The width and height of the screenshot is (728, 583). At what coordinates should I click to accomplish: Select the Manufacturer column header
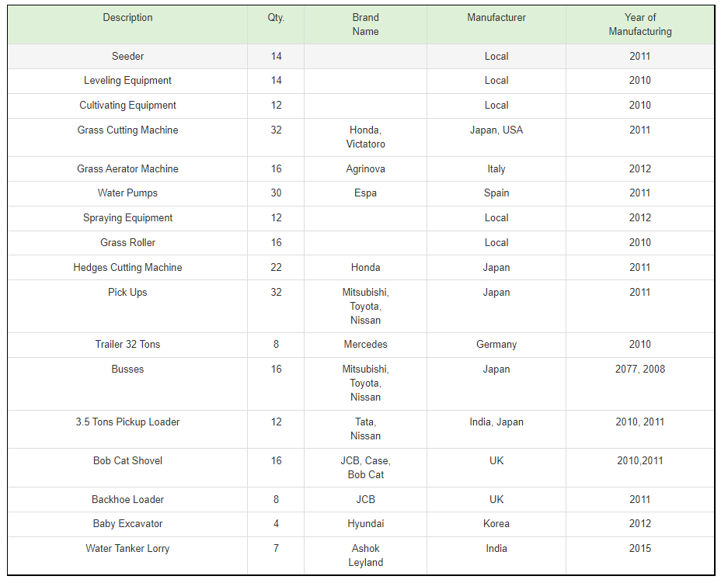coord(496,25)
